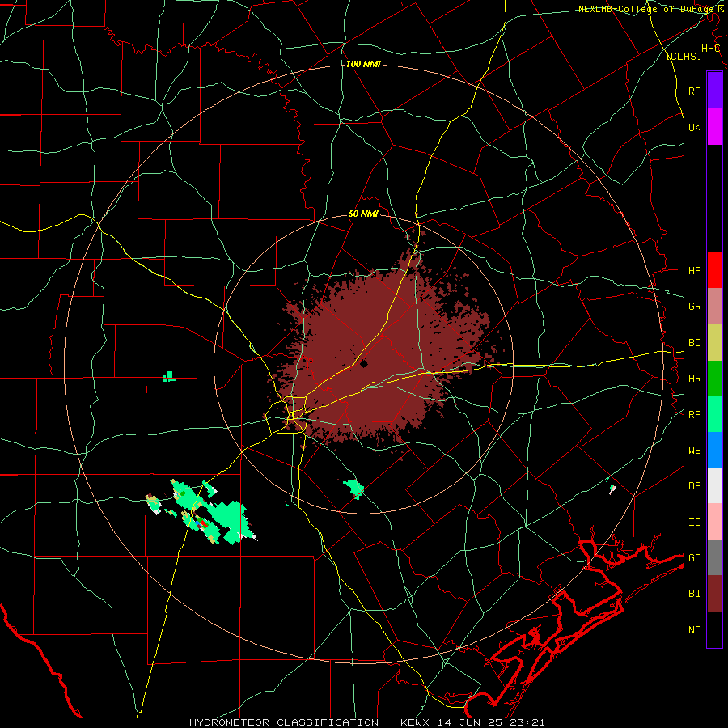Click the GC legend label
The width and height of the screenshot is (728, 728).
pyautogui.click(x=694, y=558)
